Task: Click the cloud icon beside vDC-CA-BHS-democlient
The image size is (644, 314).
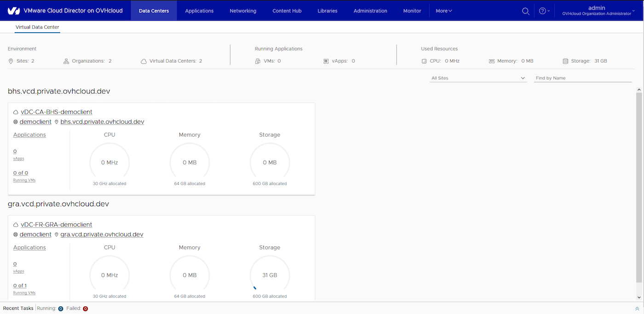Action: tap(16, 112)
